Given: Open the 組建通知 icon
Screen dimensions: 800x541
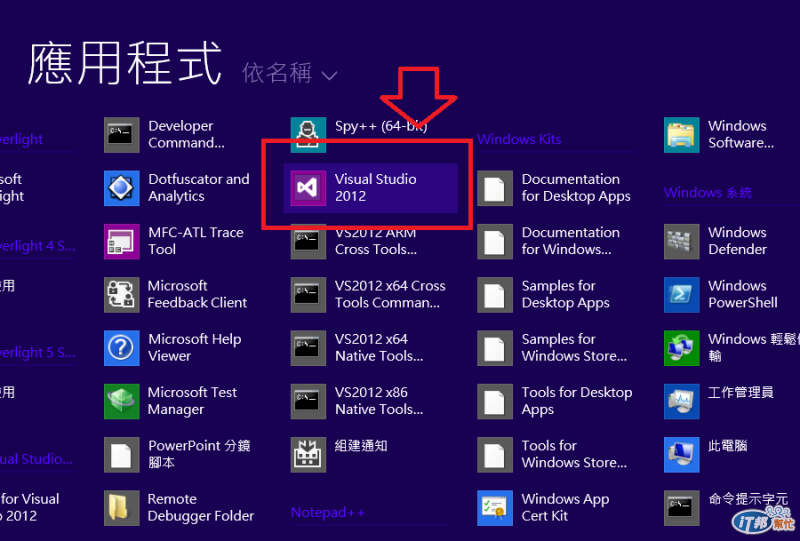Looking at the screenshot, I should (x=308, y=454).
